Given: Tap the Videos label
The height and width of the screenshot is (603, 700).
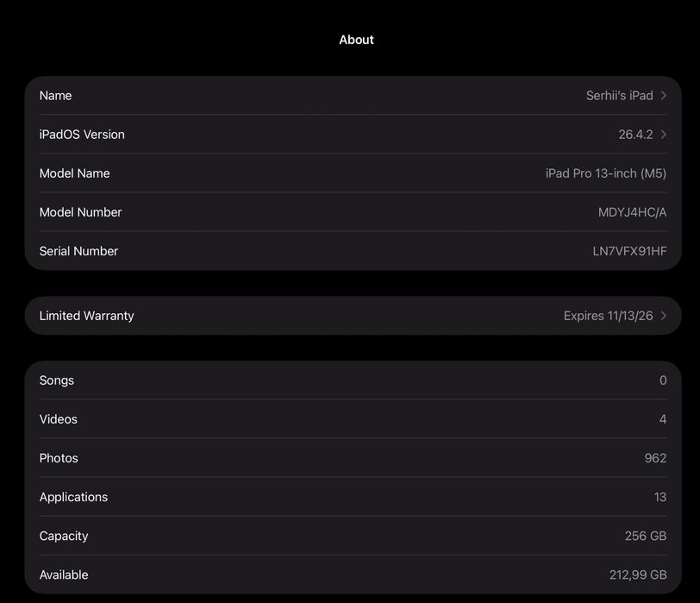Looking at the screenshot, I should pyautogui.click(x=58, y=419).
